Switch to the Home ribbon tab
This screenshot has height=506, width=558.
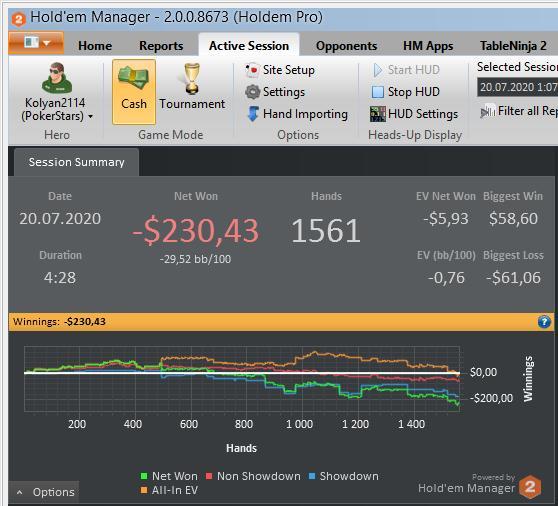(95, 46)
